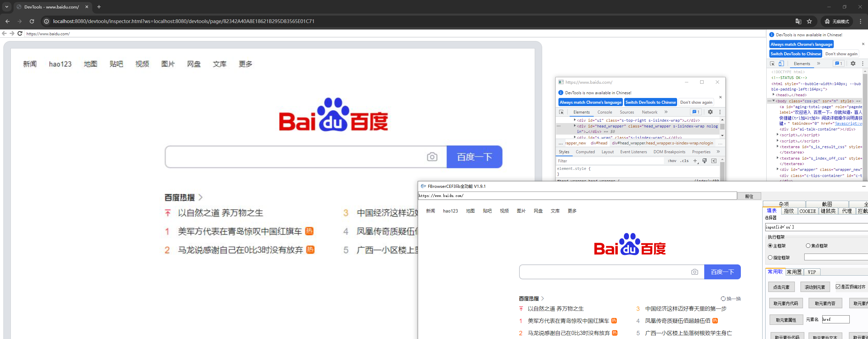Open the VIP tab in FBrowser panel

(812, 272)
